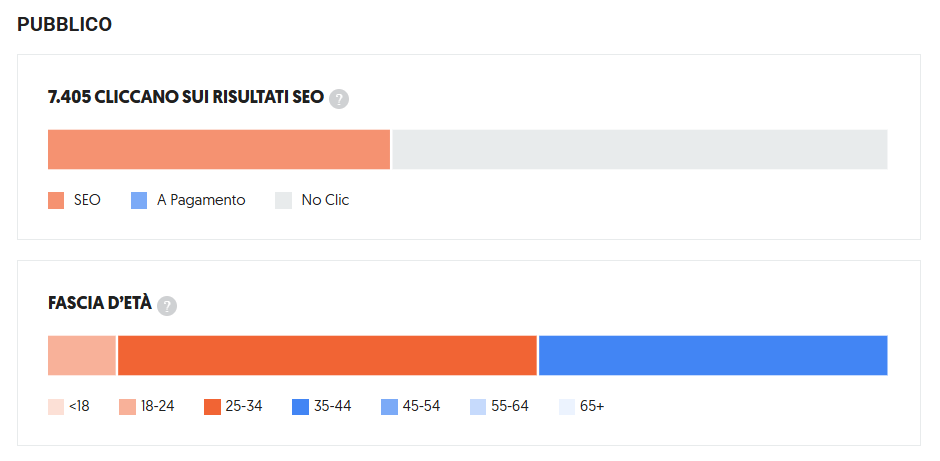Click the 65+ legend swatch
This screenshot has width=940, height=461.
tap(567, 407)
